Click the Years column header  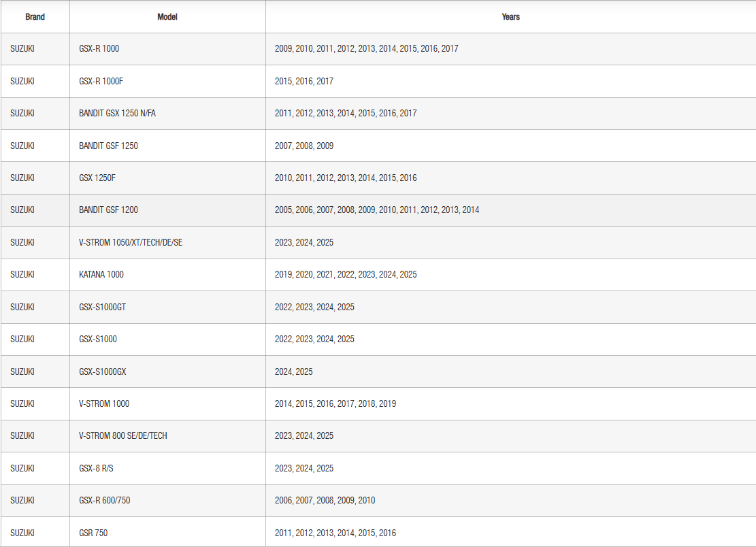[510, 17]
